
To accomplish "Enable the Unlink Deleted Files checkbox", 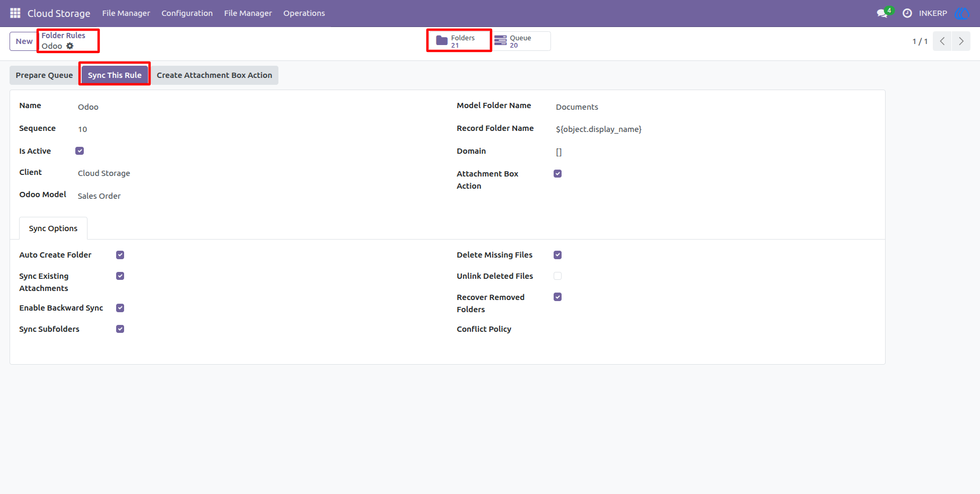I will tap(557, 276).
